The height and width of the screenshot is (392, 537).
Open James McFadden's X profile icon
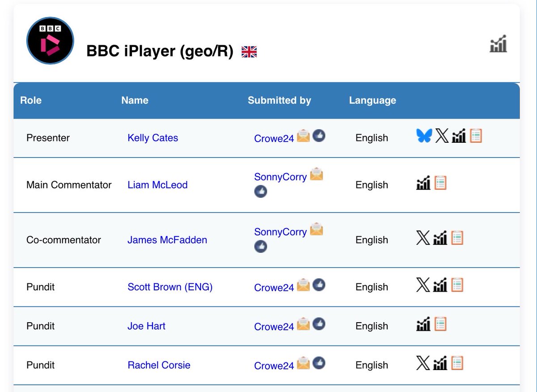click(423, 238)
